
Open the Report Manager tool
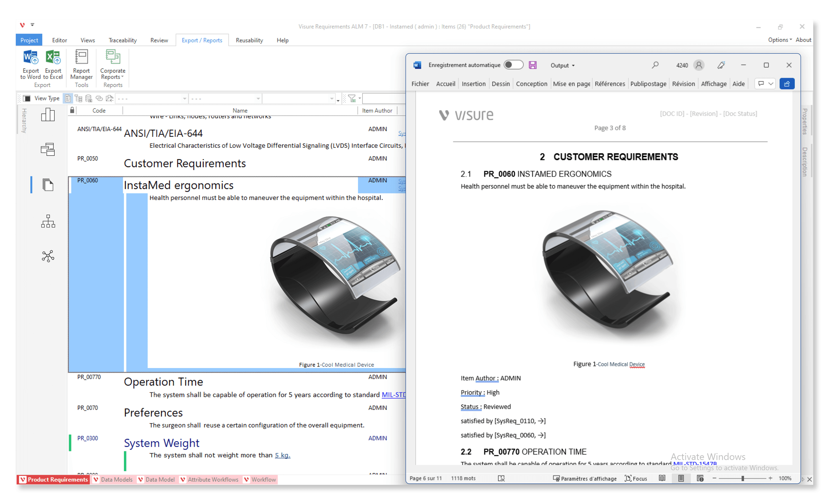pos(81,65)
